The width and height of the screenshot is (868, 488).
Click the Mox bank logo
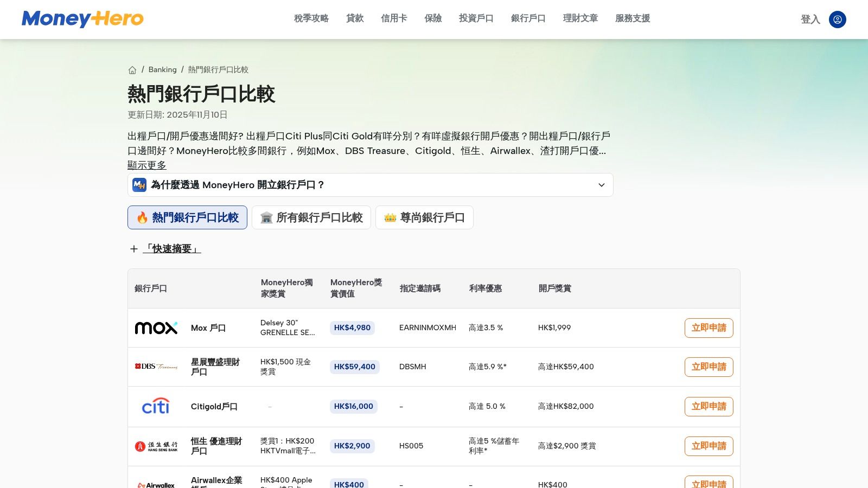pyautogui.click(x=156, y=328)
